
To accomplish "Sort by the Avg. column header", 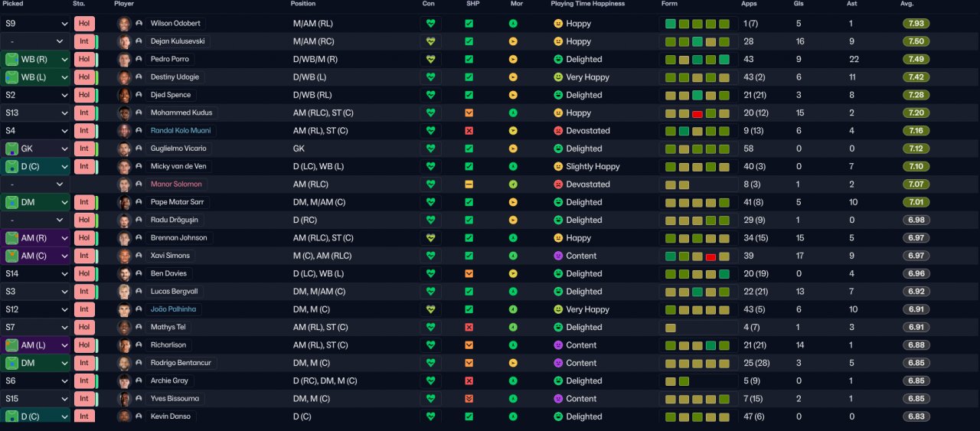I will point(906,4).
